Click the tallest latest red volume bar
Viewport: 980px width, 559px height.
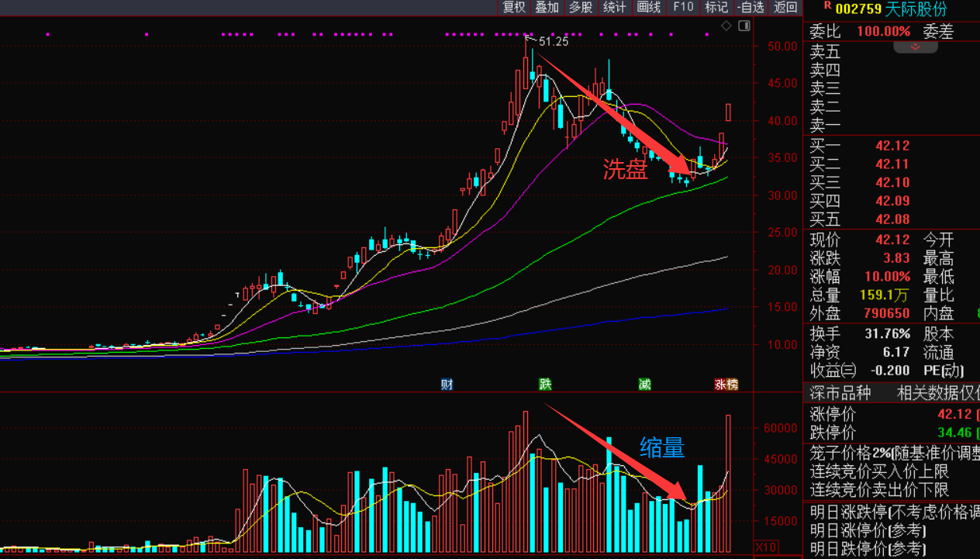pos(729,483)
